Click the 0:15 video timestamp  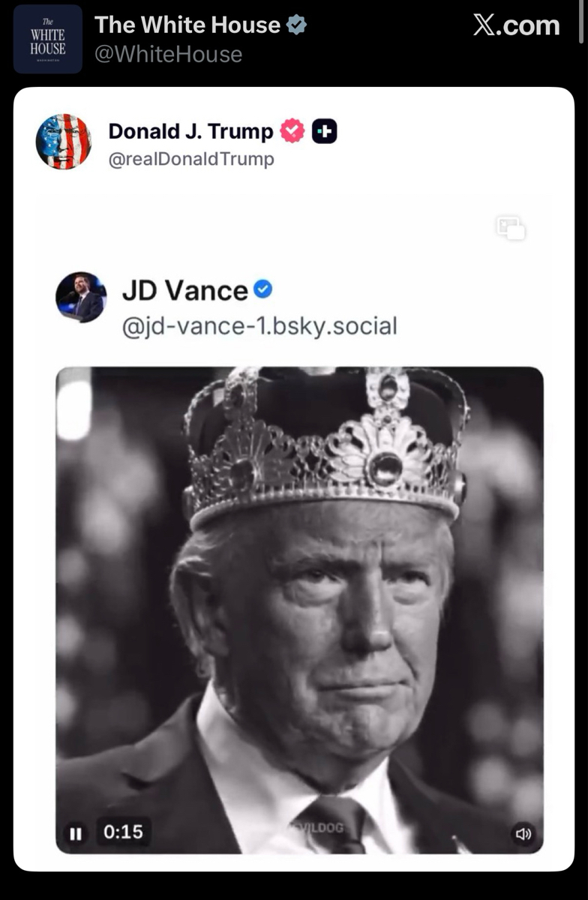123,832
